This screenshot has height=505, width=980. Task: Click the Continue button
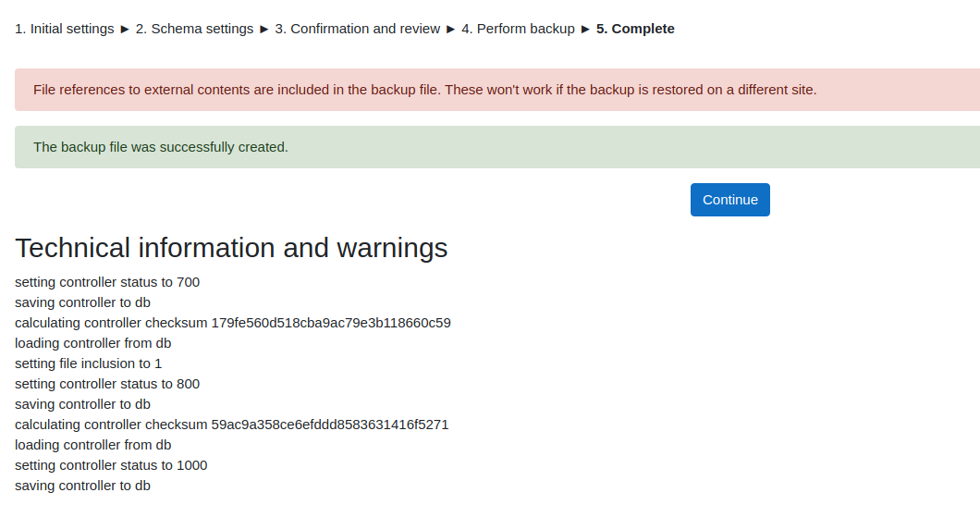point(730,200)
